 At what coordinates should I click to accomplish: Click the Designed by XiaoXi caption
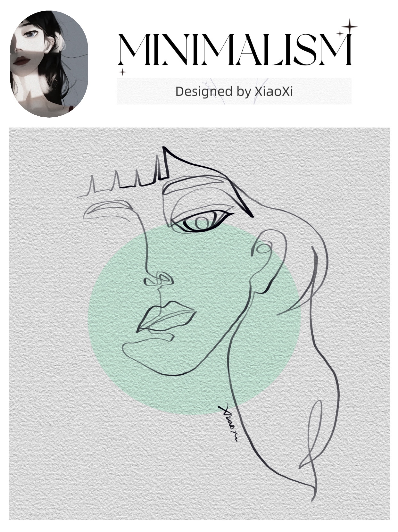(x=234, y=92)
